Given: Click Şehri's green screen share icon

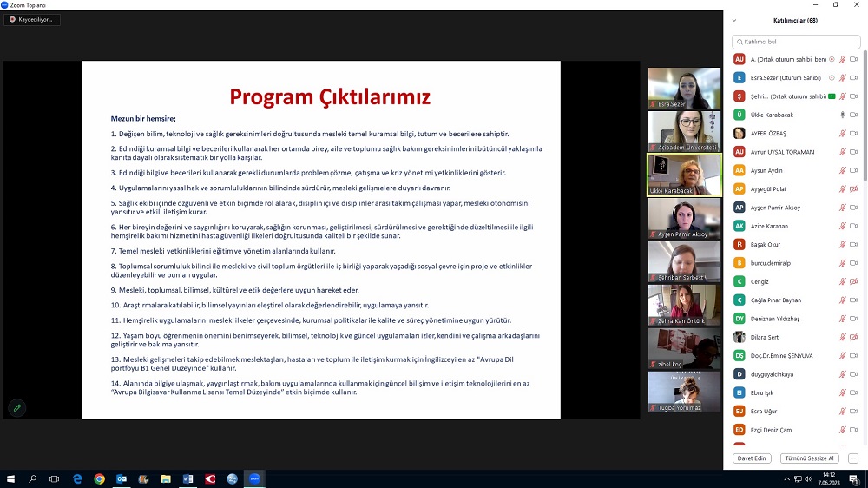Looking at the screenshot, I should (832, 96).
